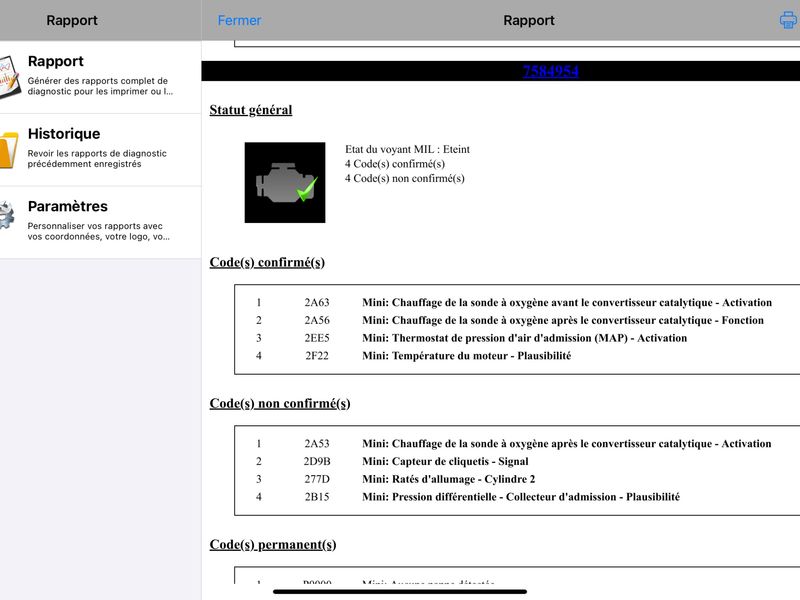Click the Pression différentielle Collecteur d'admission description
800x600 pixels.
(521, 497)
